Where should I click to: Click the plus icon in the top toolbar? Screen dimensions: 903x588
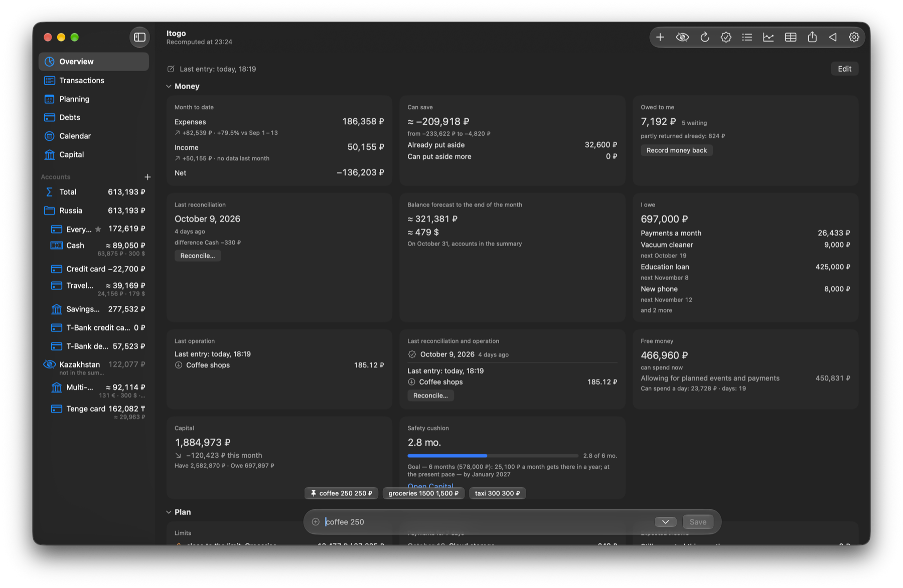[660, 37]
